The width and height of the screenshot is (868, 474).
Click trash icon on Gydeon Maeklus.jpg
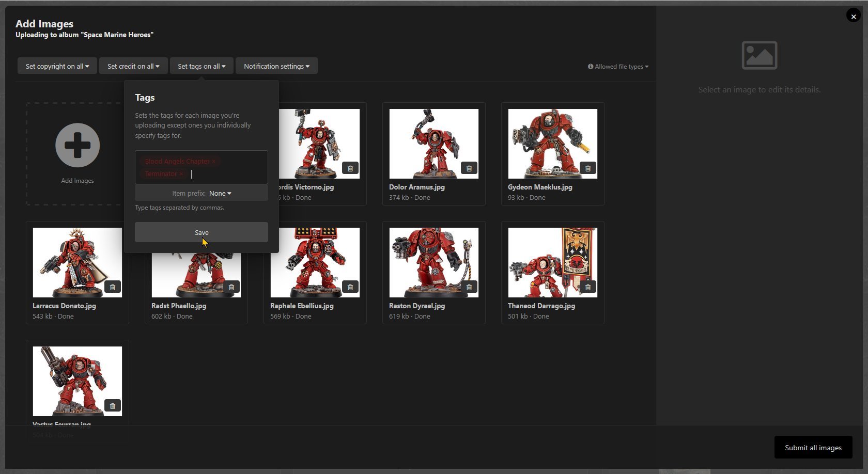(x=587, y=168)
